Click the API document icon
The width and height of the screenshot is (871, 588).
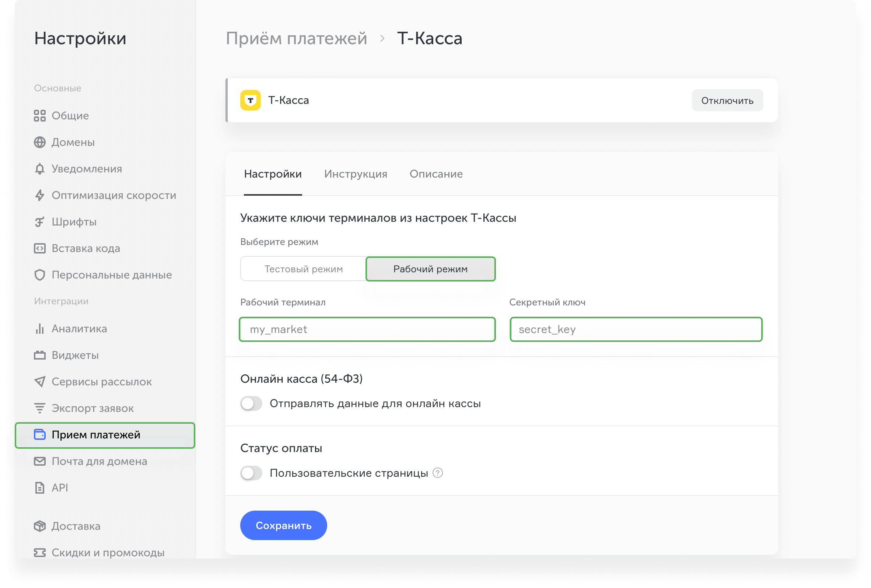40,488
